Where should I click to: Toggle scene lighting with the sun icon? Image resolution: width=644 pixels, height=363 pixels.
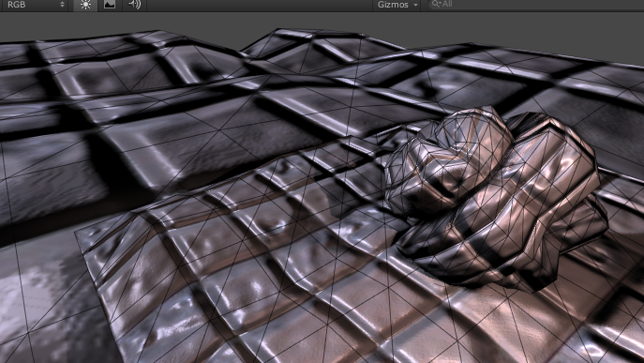coord(85,5)
